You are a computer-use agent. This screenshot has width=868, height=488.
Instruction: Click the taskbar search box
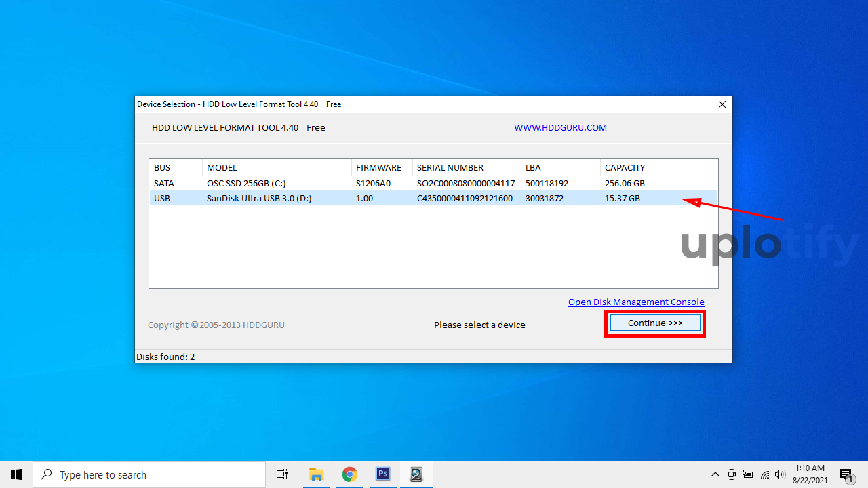149,474
